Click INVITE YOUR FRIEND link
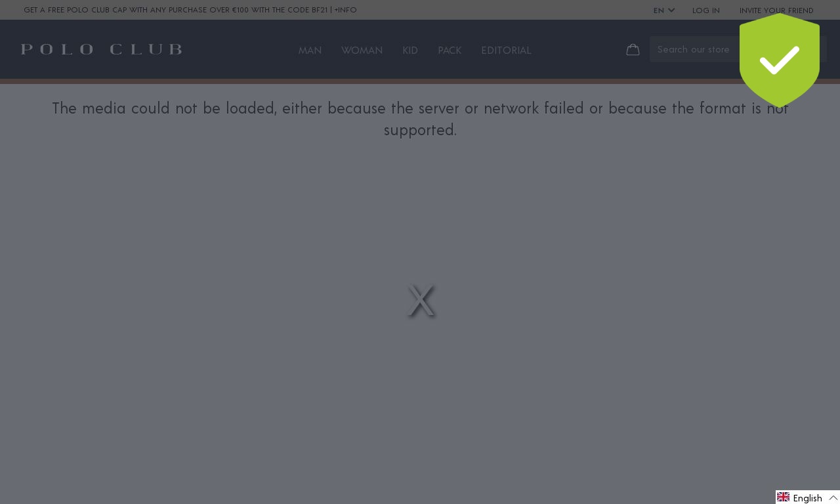The width and height of the screenshot is (840, 504). coord(776,10)
